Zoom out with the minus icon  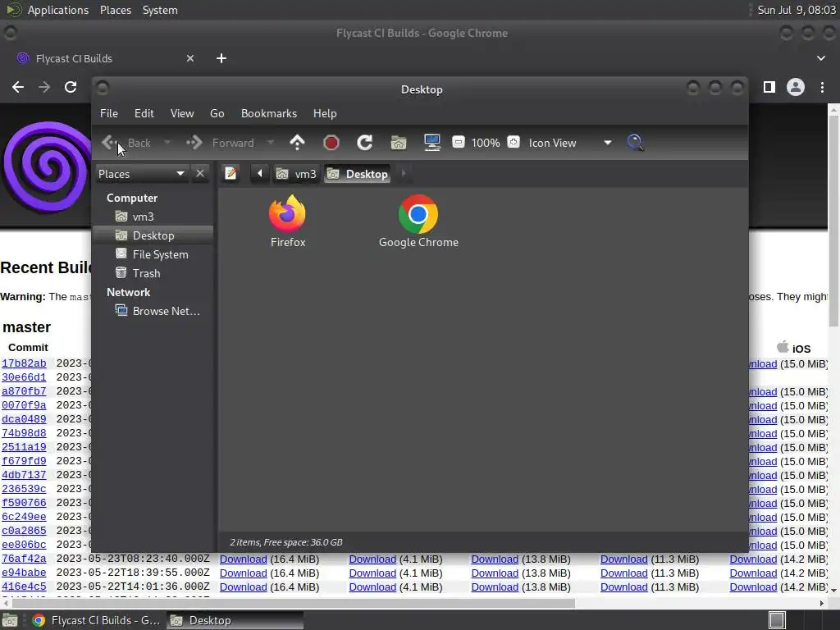(458, 143)
